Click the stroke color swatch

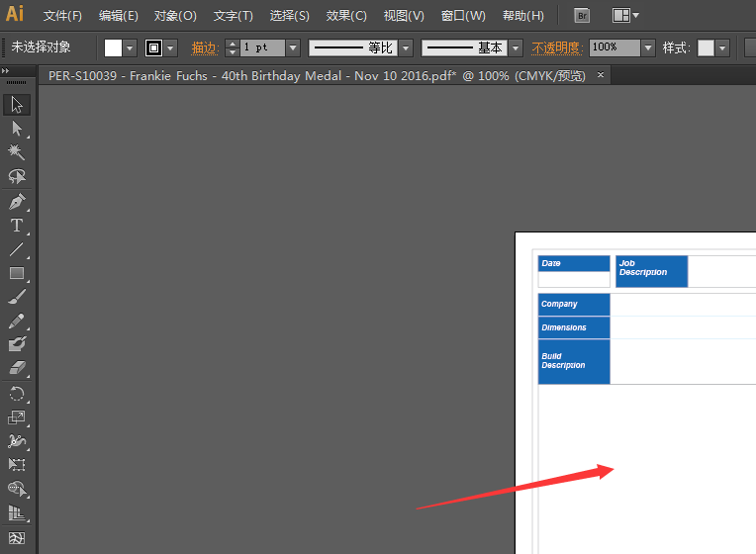click(153, 48)
